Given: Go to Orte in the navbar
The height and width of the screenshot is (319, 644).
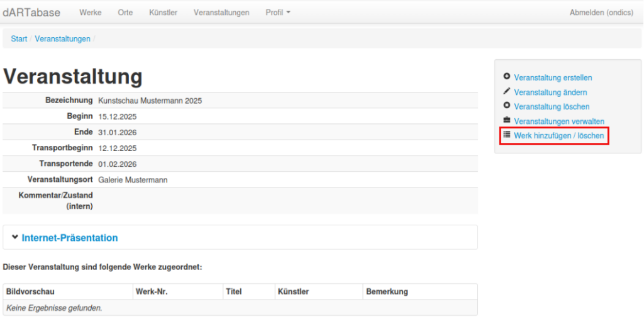Looking at the screenshot, I should 125,13.
